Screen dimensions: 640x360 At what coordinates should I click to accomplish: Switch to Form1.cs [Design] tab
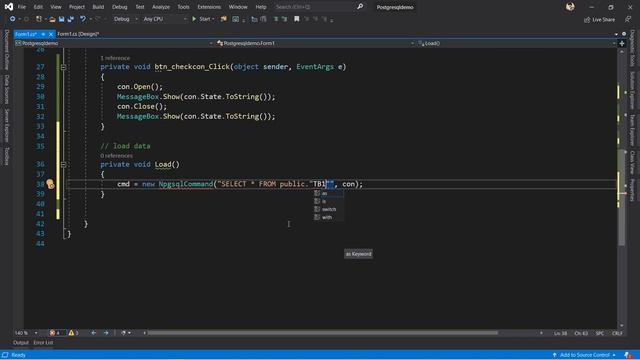coord(78,34)
